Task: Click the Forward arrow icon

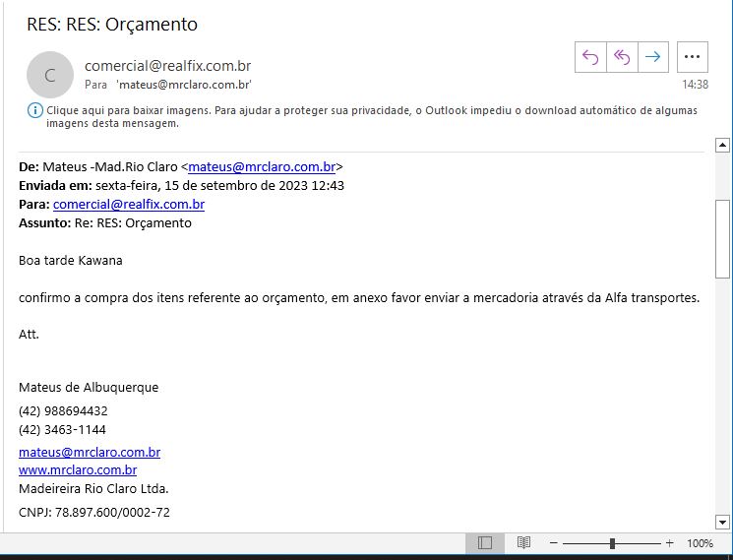Action: coord(653,57)
